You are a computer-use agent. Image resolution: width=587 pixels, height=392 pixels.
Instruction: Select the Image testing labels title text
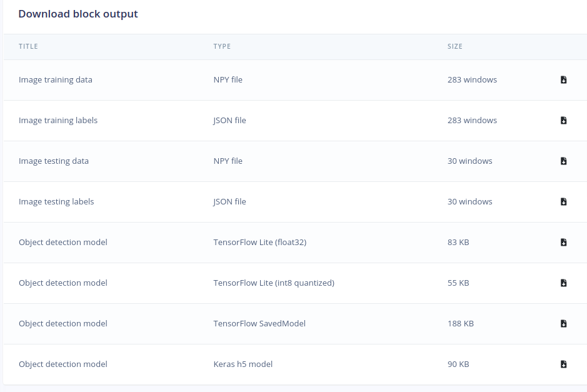(x=56, y=201)
